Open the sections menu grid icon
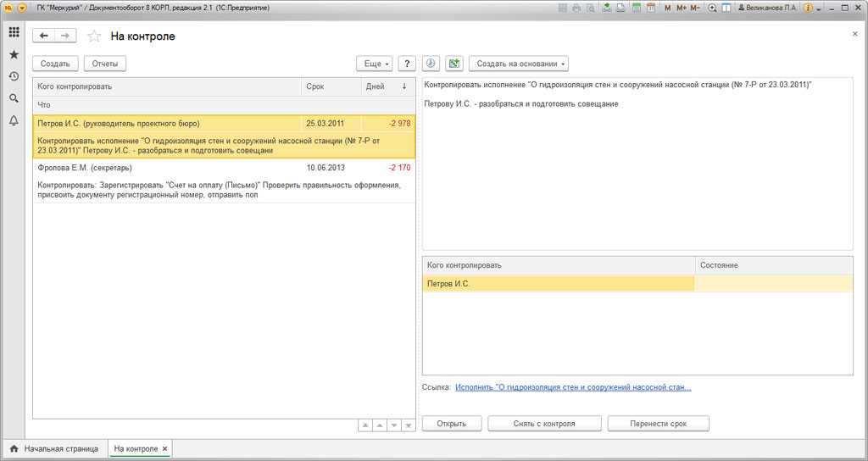The width and height of the screenshot is (868, 461). pyautogui.click(x=14, y=32)
